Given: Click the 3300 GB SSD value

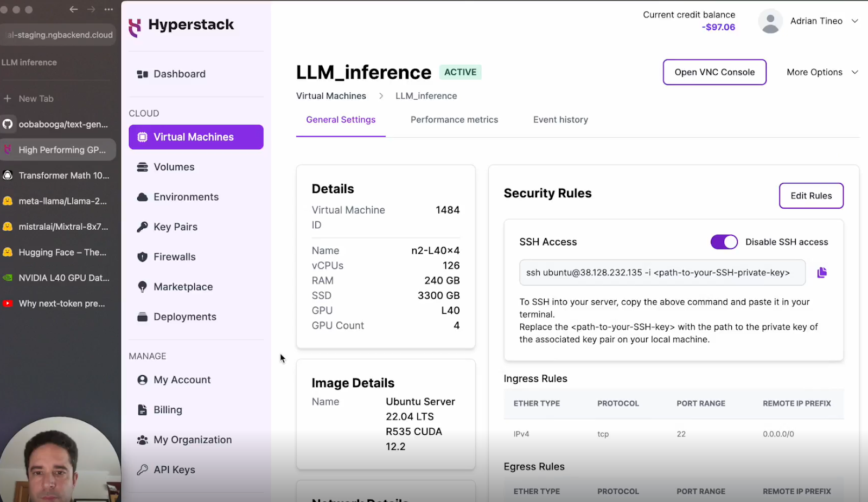Looking at the screenshot, I should click(438, 295).
